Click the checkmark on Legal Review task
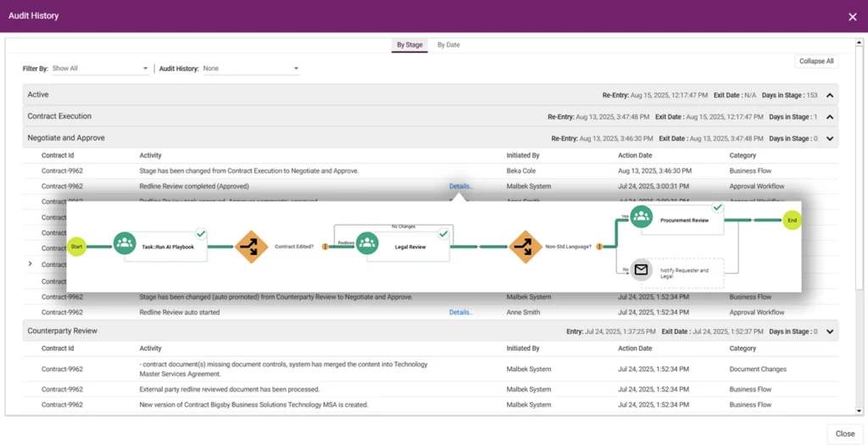Viewport: 868px width, 445px height. [442, 234]
